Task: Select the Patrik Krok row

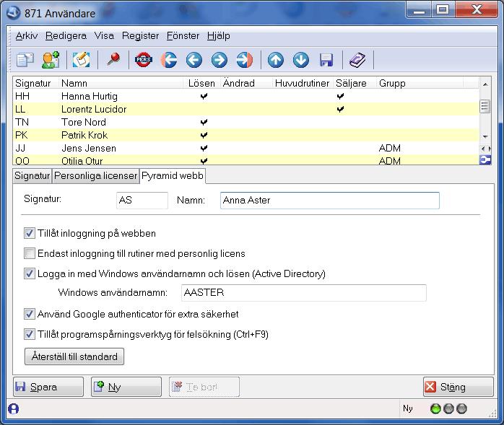Action: click(246, 135)
